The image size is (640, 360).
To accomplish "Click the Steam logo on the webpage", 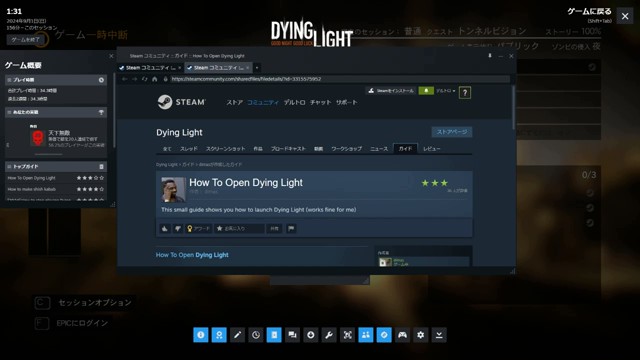I will (x=182, y=102).
